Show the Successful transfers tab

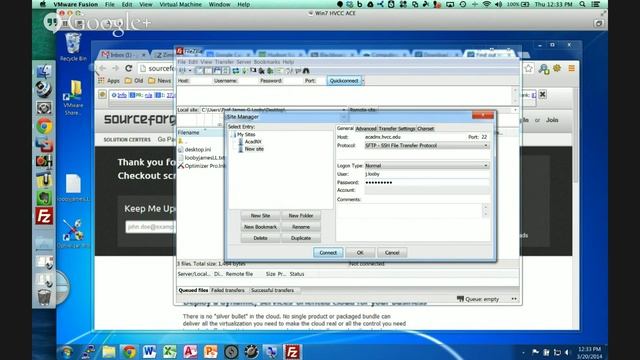tap(272, 290)
